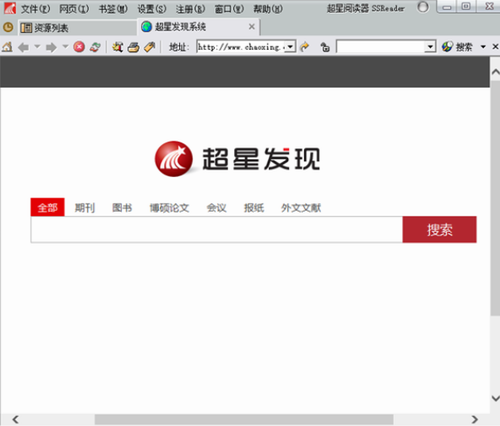Click the home icon in the toolbar
500x426 pixels.
tap(7, 47)
